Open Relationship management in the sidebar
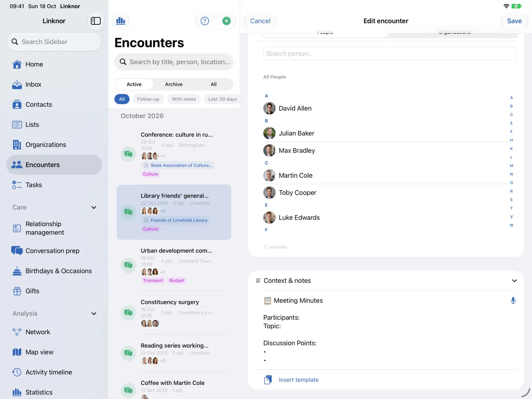Screen dimensions: 532x399 [x=54, y=228]
